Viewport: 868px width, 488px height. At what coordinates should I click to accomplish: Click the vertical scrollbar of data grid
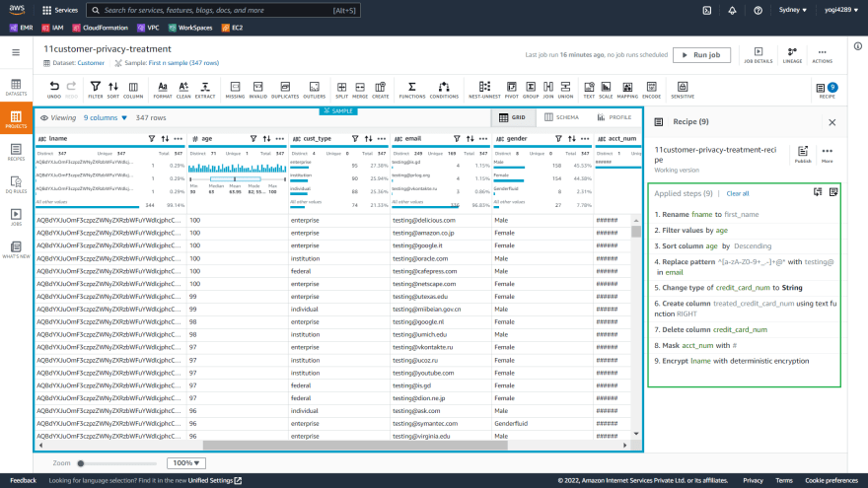(x=636, y=232)
